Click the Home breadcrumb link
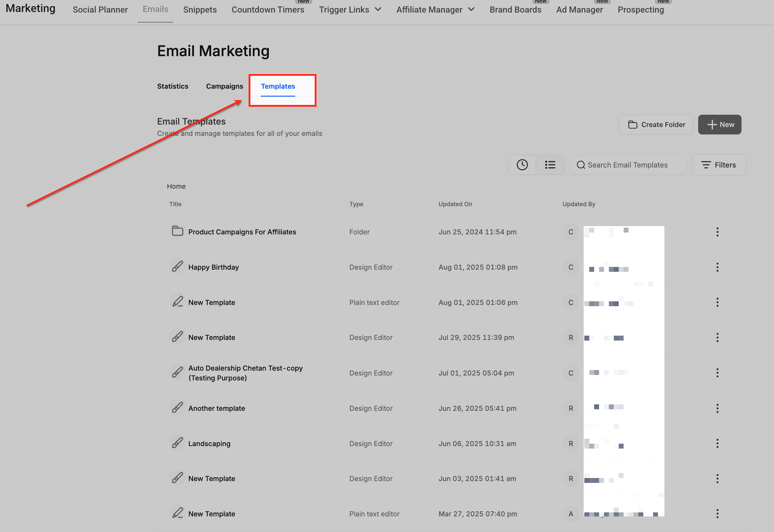774x532 pixels. (176, 186)
